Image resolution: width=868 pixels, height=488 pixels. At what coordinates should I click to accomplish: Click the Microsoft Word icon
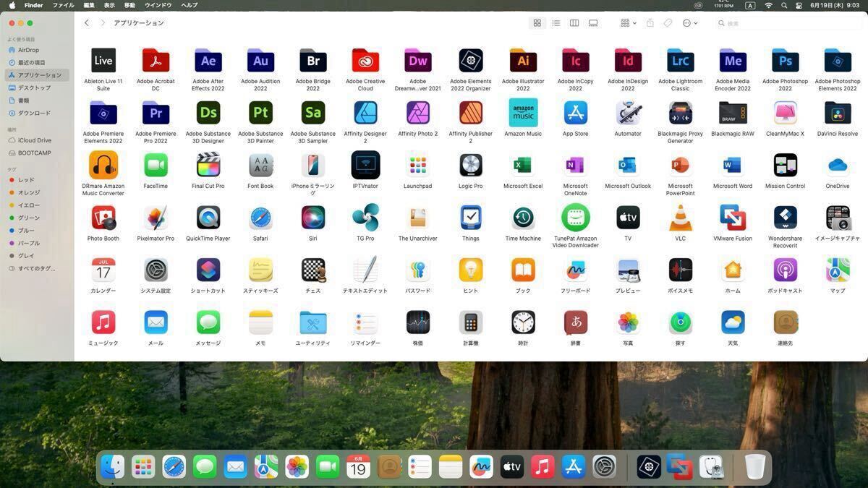pyautogui.click(x=733, y=166)
